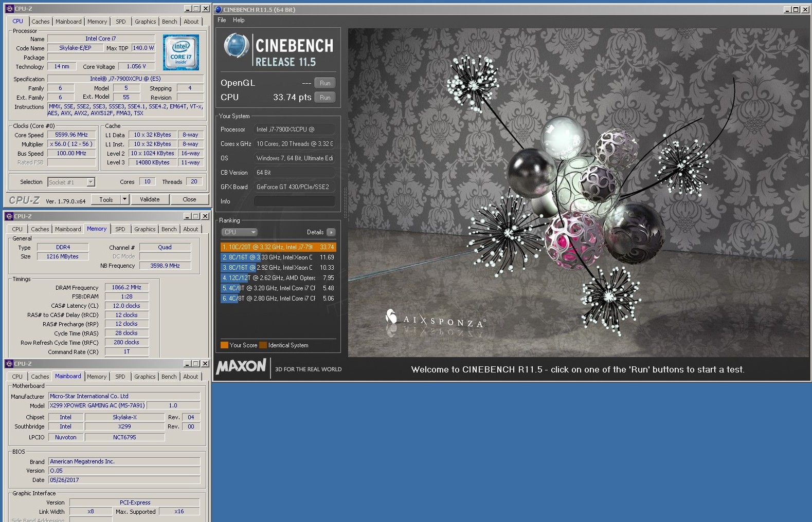Click the Close button in CPU-Z
The height and width of the screenshot is (522, 812).
[189, 199]
